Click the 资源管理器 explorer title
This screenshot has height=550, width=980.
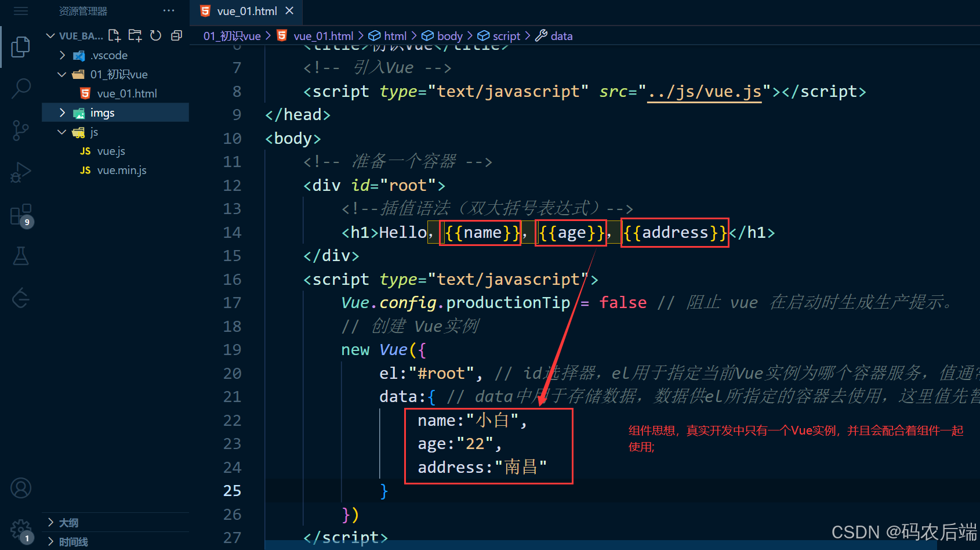pos(83,11)
